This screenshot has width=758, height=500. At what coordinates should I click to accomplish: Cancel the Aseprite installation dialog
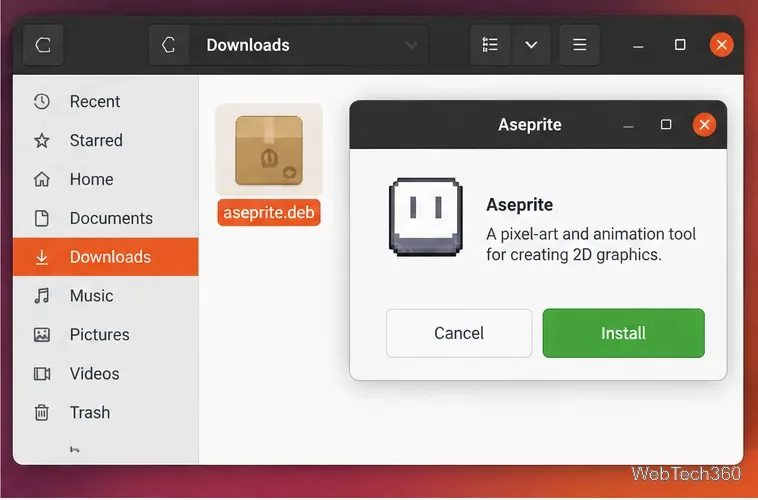pyautogui.click(x=459, y=334)
